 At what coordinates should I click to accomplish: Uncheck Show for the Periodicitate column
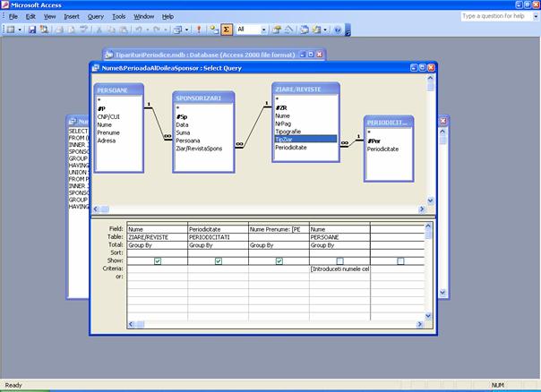click(x=219, y=260)
